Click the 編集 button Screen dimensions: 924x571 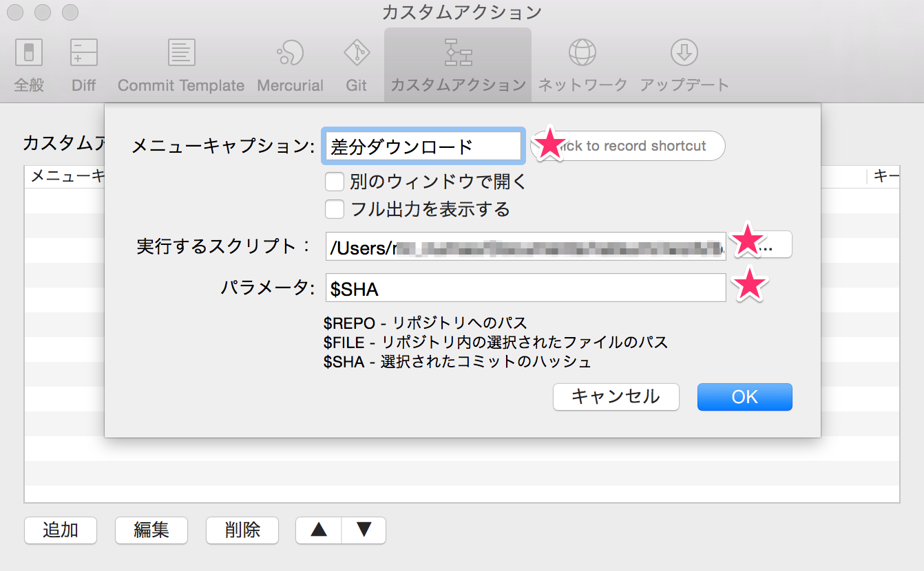(151, 530)
